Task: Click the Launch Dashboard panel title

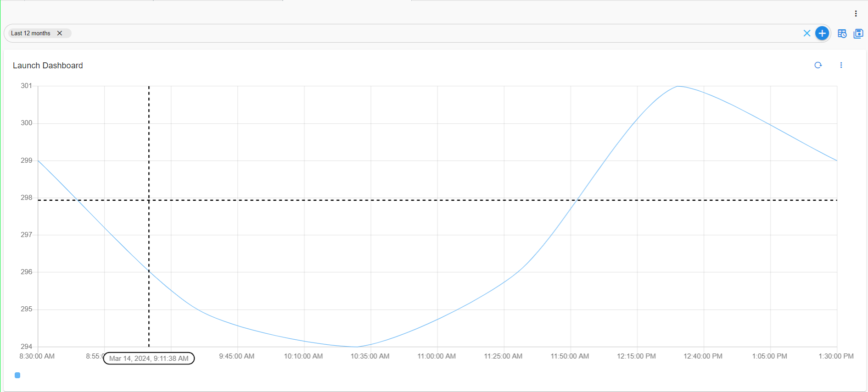Action: point(48,66)
